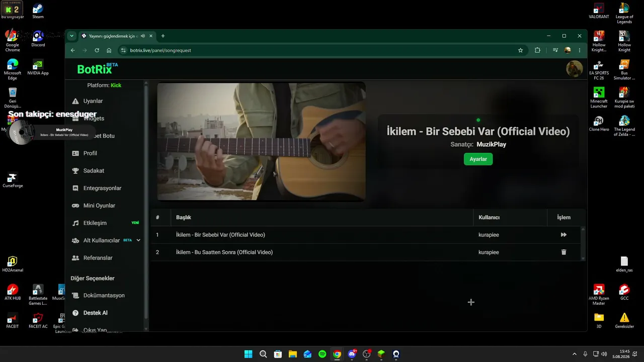Mute the tab using its speaker icon

click(x=143, y=36)
